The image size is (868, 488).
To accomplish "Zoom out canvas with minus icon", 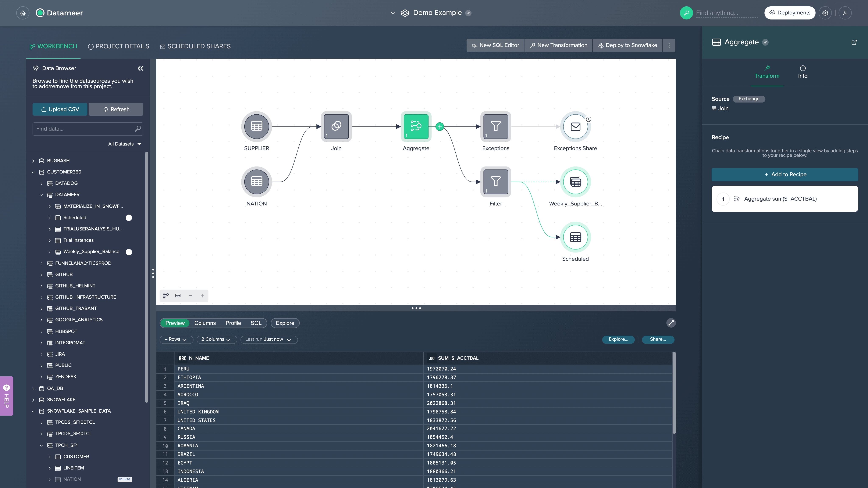I will (x=190, y=296).
